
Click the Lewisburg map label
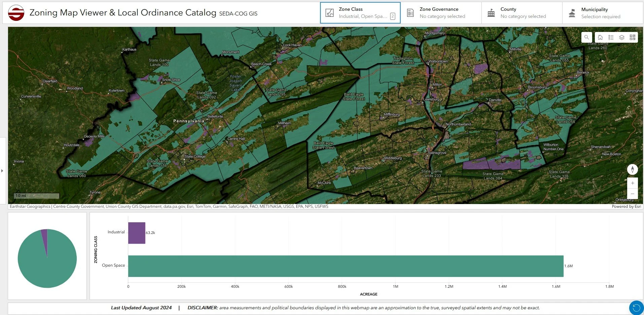pyautogui.click(x=431, y=99)
